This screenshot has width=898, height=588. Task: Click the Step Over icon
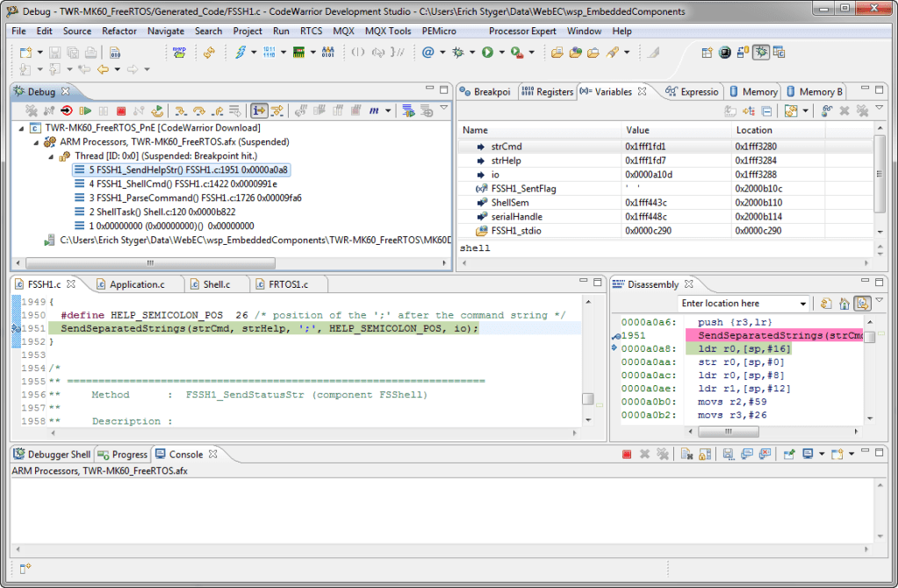point(198,111)
